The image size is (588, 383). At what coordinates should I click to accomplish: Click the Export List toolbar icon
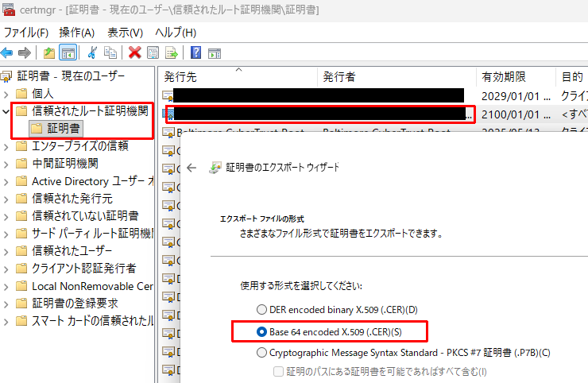click(170, 52)
